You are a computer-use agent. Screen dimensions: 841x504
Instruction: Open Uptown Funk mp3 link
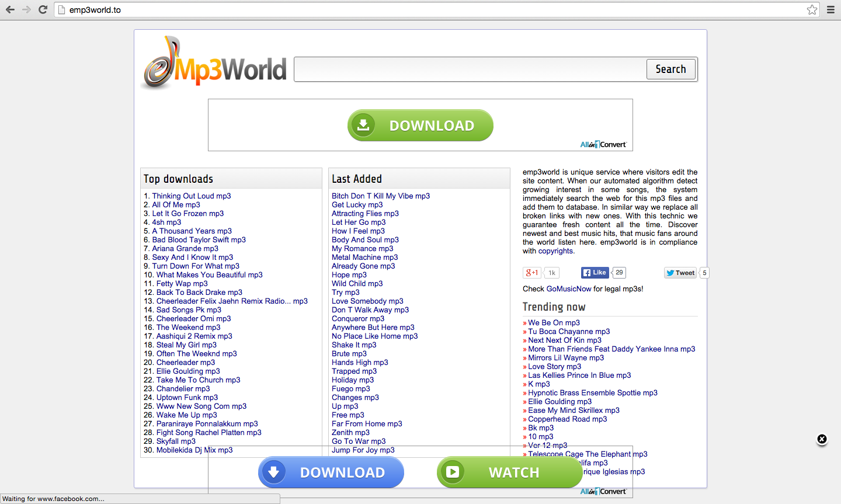(x=187, y=398)
